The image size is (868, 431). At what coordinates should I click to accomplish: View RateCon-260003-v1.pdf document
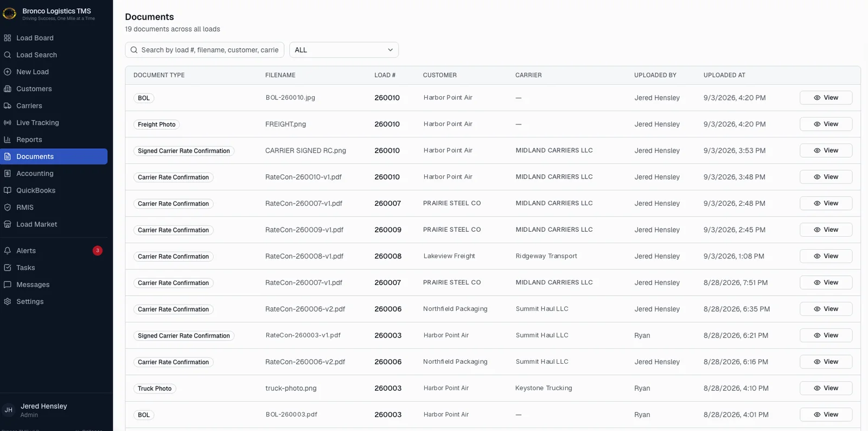(x=826, y=335)
